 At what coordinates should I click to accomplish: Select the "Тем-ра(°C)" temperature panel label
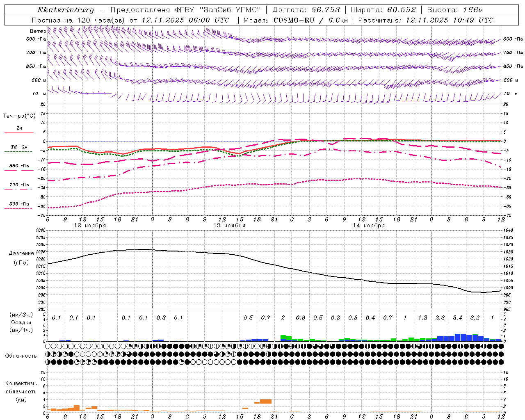19,116
